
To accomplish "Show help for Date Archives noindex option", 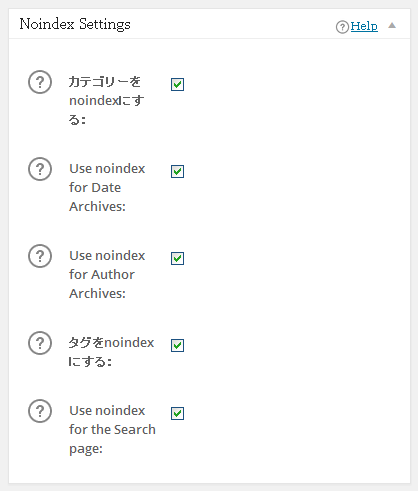I will [x=40, y=169].
